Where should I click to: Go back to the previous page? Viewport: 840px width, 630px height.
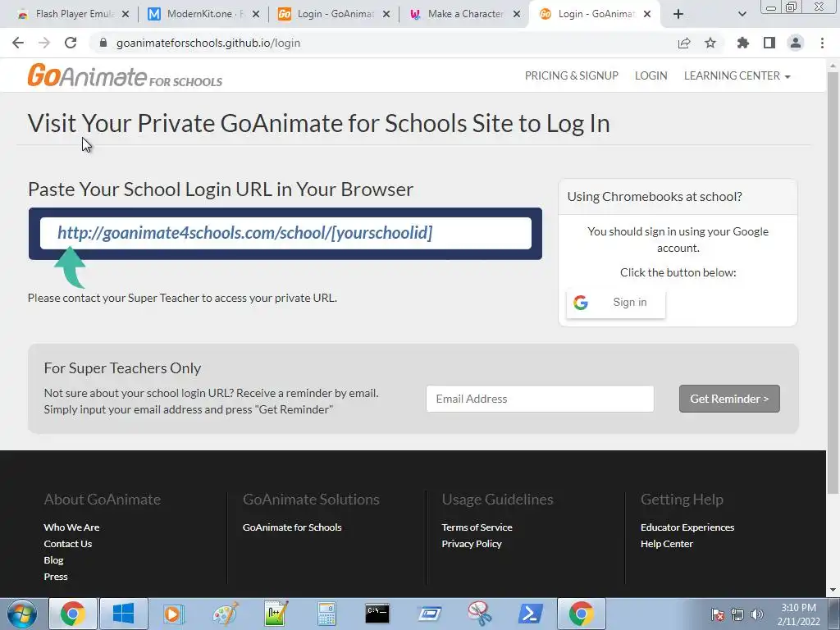point(18,43)
